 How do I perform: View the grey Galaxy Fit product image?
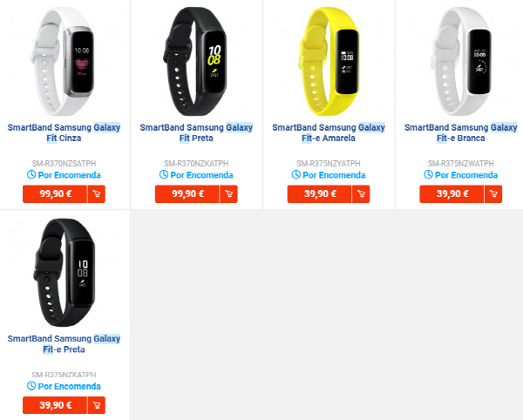tap(64, 62)
